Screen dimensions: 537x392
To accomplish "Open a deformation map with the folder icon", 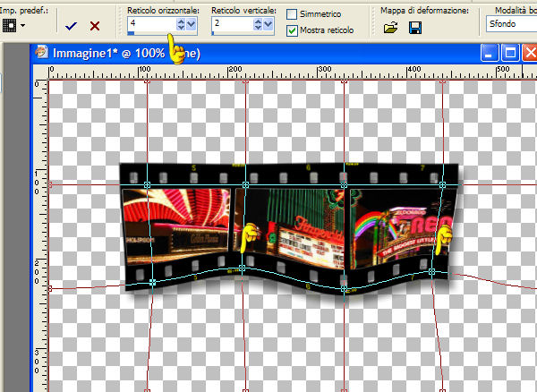I will coord(391,28).
